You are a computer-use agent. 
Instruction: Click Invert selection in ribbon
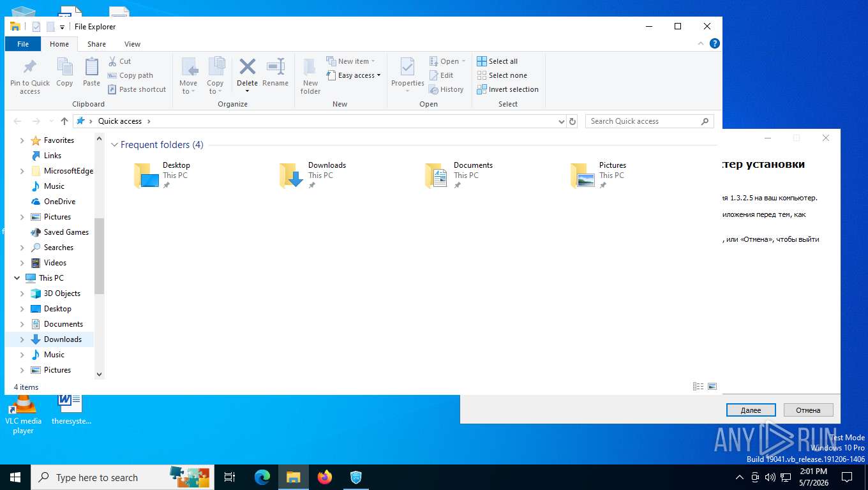click(507, 89)
